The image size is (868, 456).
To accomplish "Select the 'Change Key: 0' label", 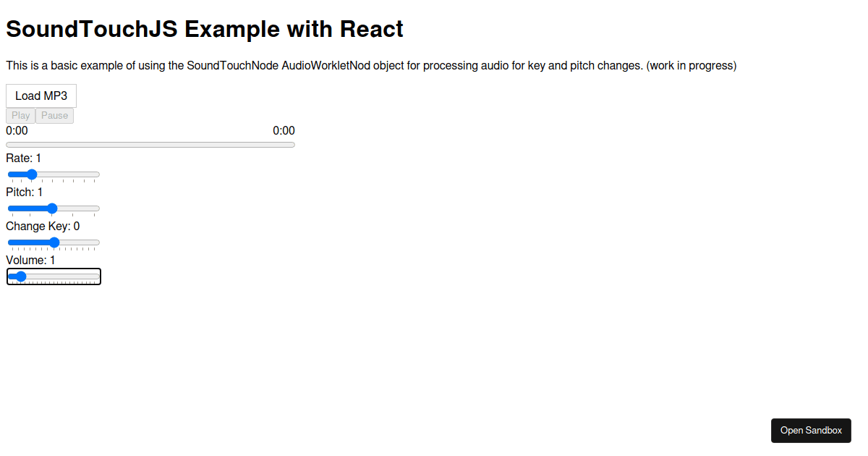I will point(41,226).
